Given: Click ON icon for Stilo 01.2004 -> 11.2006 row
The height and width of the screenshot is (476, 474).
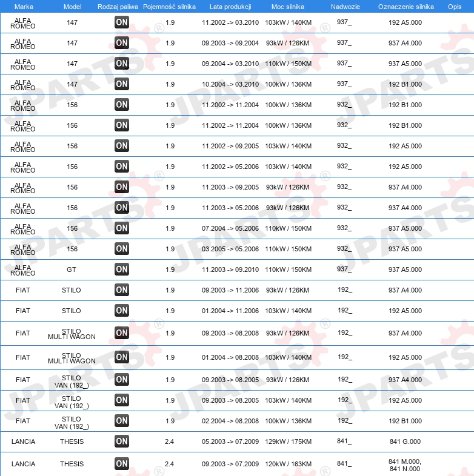Looking at the screenshot, I should point(122,311).
